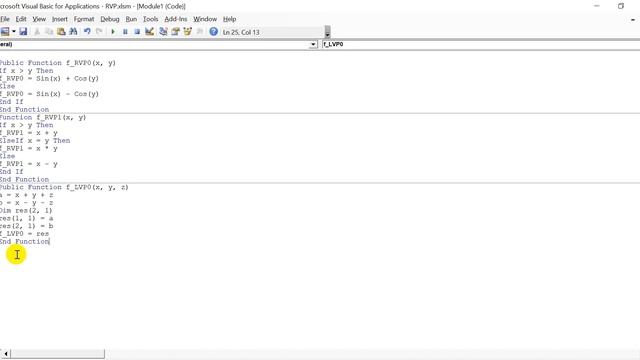Click line 'a = x + y + z'
640x360 pixels.
click(27, 195)
